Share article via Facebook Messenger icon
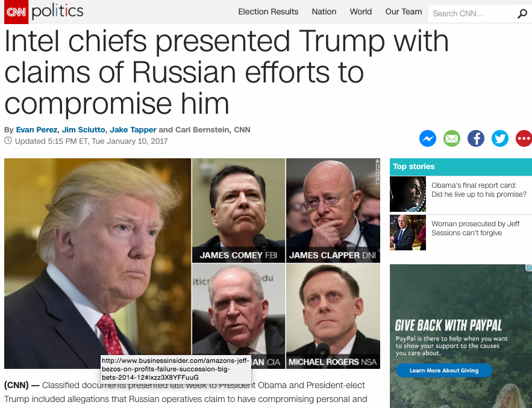532x408 pixels. tap(428, 138)
